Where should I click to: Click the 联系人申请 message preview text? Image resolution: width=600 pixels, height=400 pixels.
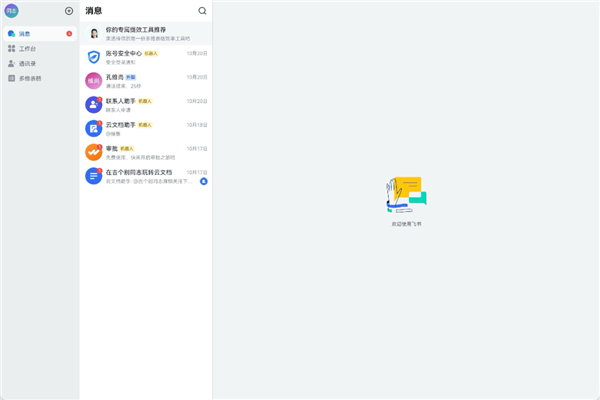(118, 110)
